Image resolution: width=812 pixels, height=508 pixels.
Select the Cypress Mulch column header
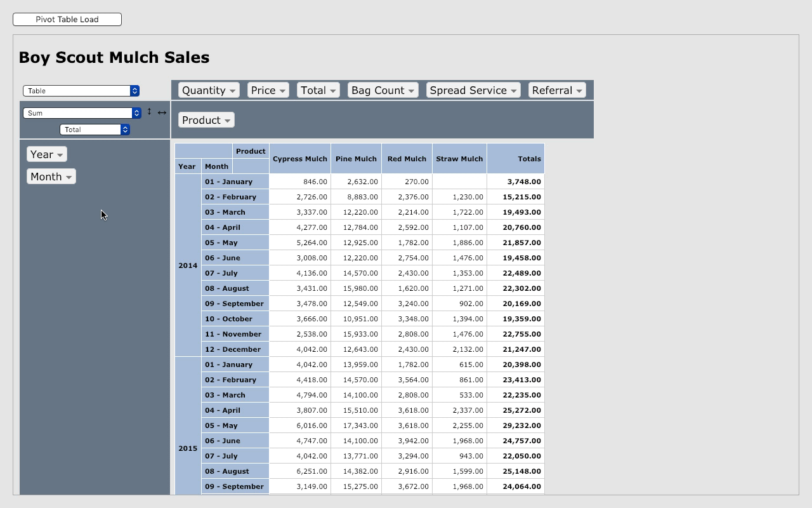coord(299,158)
